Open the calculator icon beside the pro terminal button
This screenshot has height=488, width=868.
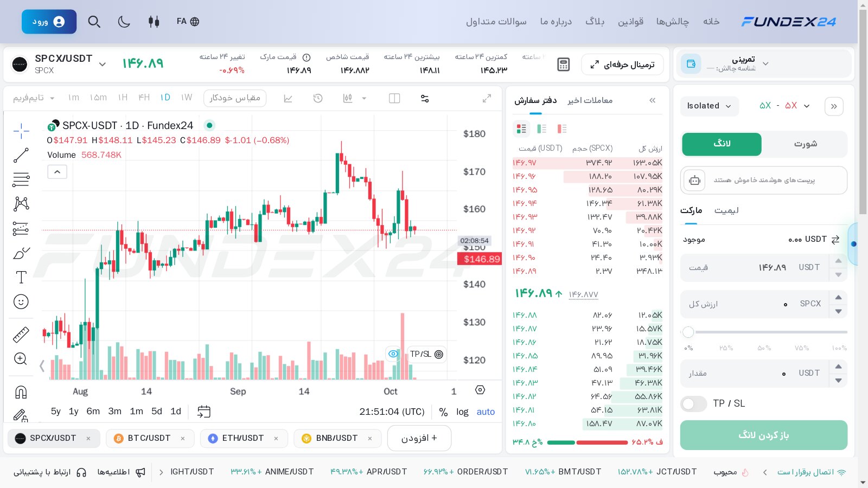[564, 65]
